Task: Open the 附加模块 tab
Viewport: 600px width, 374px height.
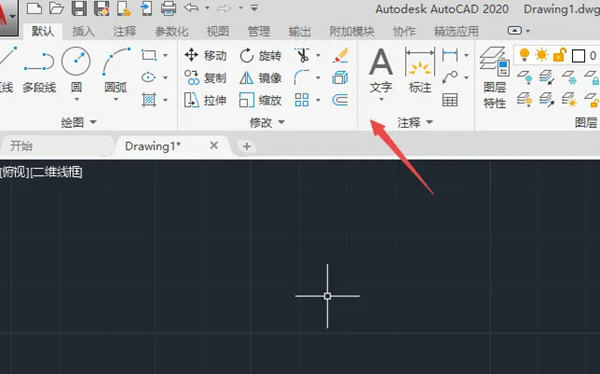Action: pos(352,31)
